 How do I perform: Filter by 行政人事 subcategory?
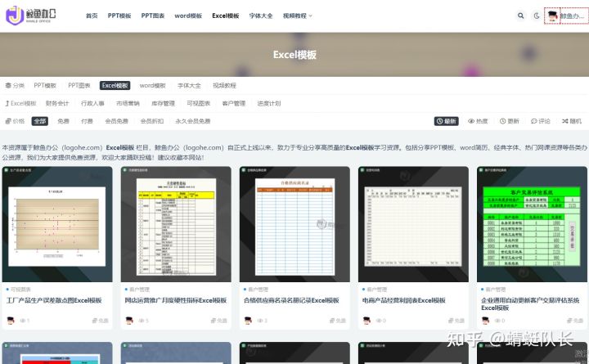coord(92,103)
